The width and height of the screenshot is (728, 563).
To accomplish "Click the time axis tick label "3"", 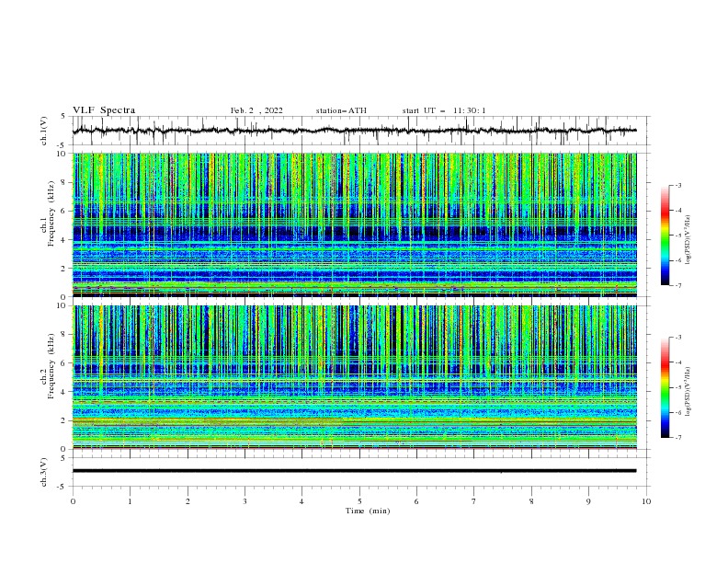I will click(245, 501).
